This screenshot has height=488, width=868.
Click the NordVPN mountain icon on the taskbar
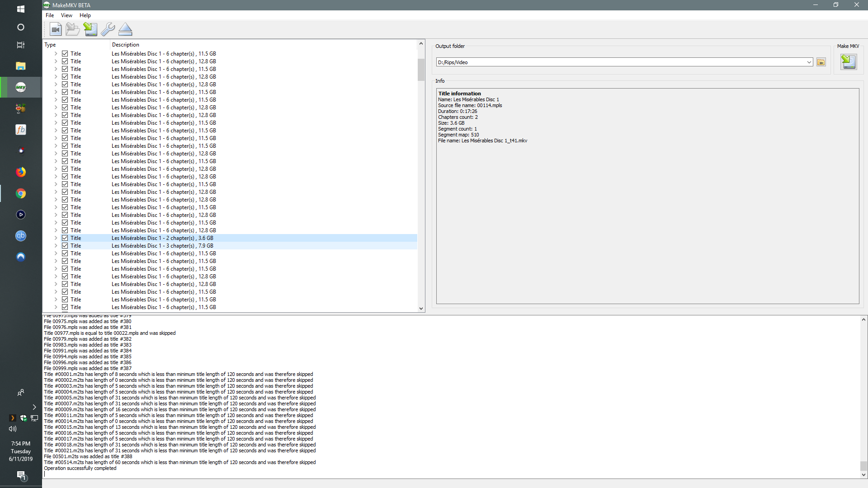coord(21,257)
